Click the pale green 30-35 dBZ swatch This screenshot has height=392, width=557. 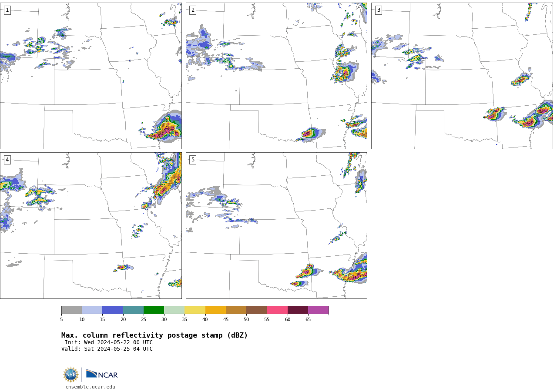click(x=174, y=310)
